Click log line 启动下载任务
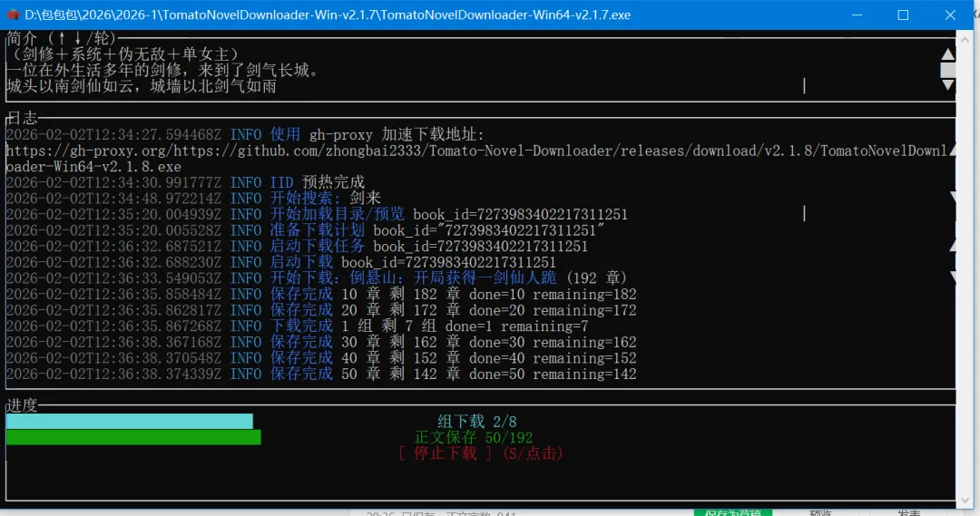Screen dimensions: 980x516 click(x=297, y=246)
